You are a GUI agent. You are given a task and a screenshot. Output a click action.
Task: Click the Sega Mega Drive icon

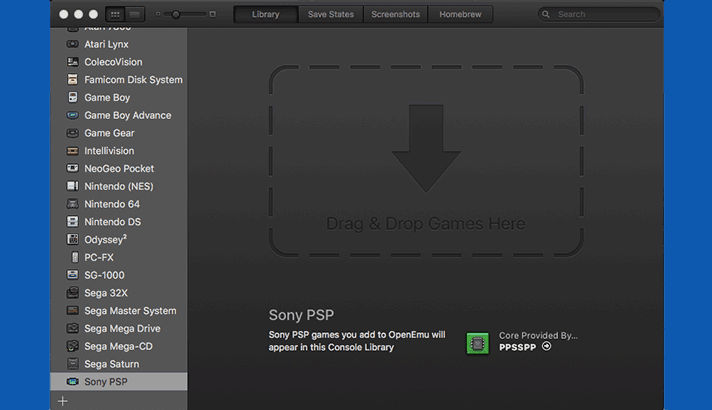click(72, 328)
